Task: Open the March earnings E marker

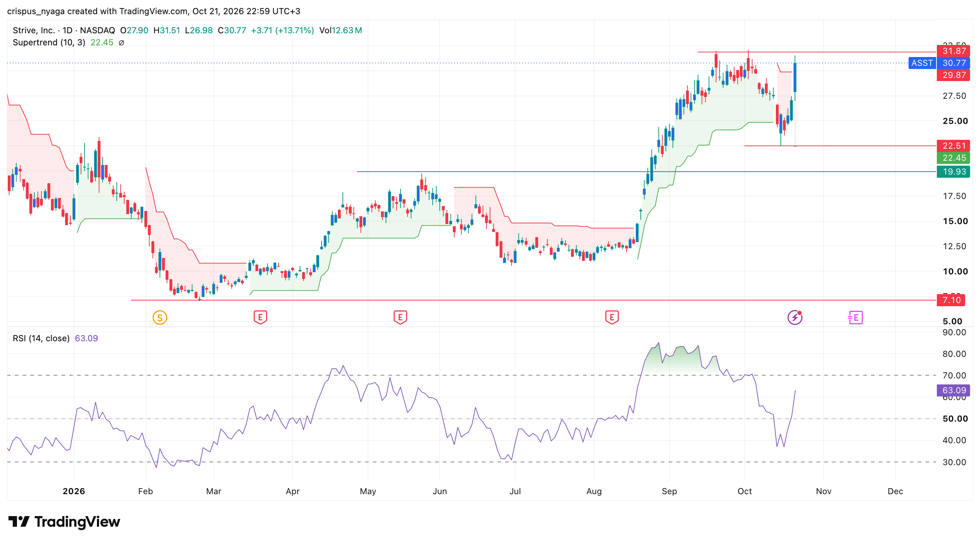Action: coord(260,318)
